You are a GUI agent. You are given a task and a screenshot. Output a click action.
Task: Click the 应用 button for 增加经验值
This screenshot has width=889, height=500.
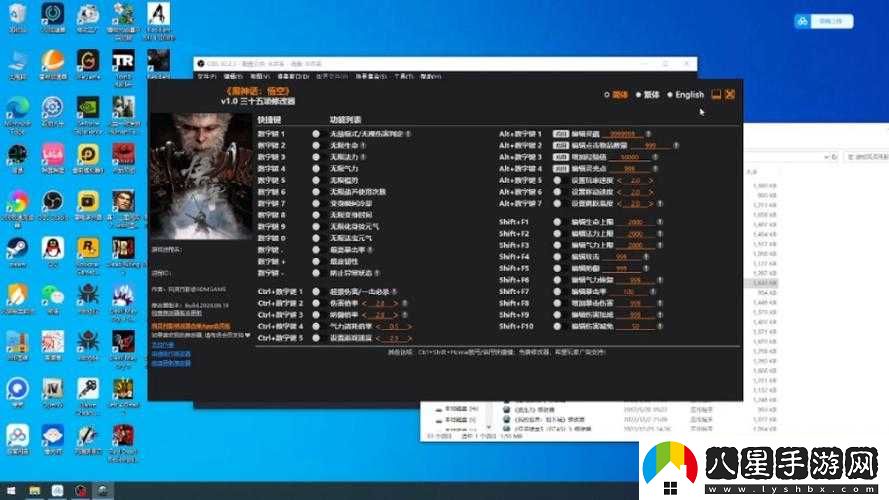(x=561, y=157)
